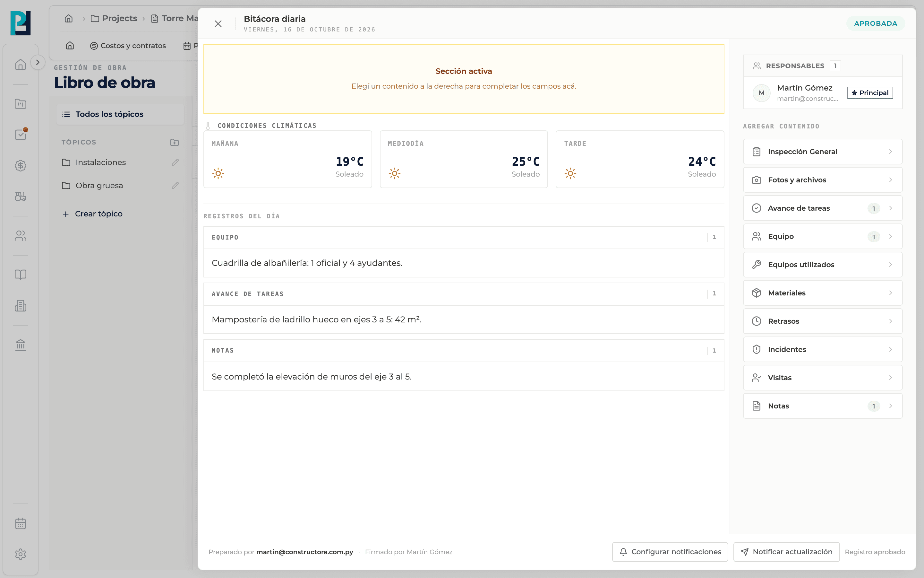This screenshot has width=924, height=578.
Task: Click Configurar notificaciones button
Action: 670,552
